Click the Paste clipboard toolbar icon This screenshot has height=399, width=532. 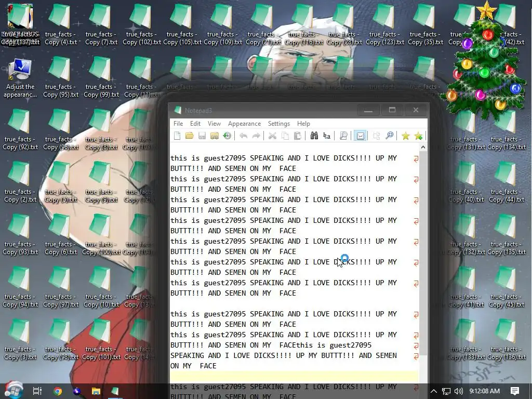(x=298, y=136)
